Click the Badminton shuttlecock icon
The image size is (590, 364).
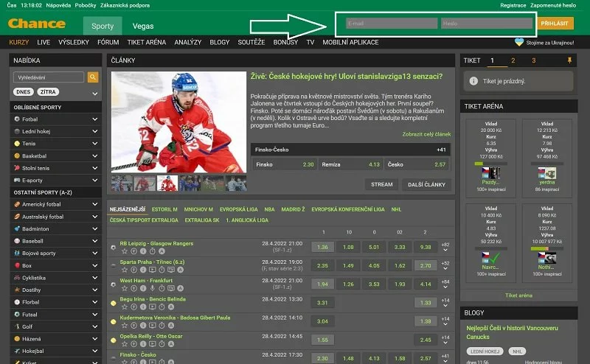(17, 228)
